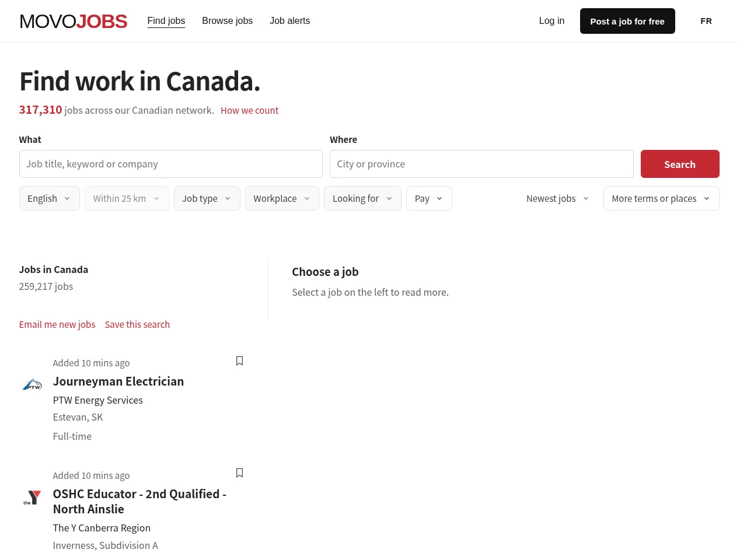Click the 259,217 jobs count

46,286
